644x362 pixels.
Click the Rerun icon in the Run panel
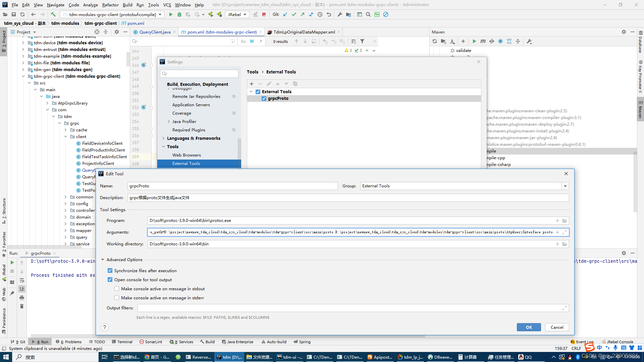[12, 262]
